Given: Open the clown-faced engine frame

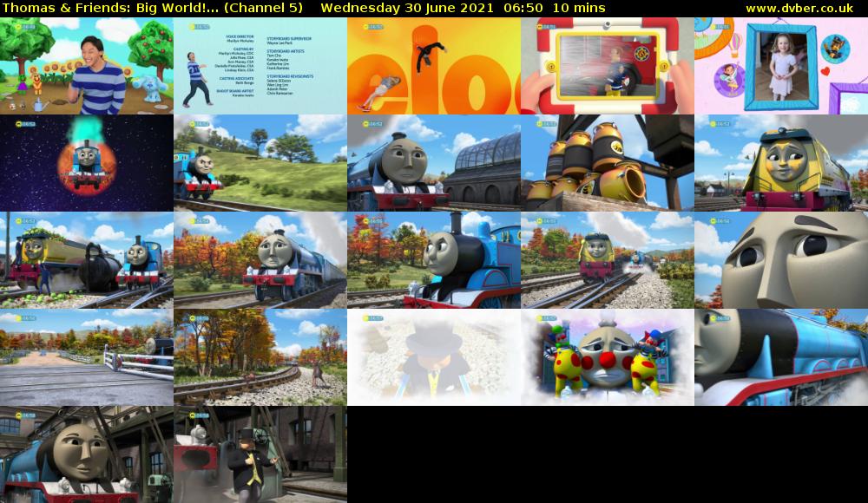Looking at the screenshot, I should tap(608, 357).
